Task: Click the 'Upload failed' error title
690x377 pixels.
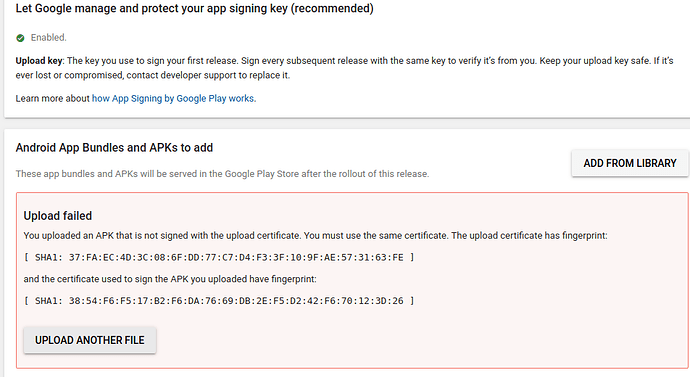Action: coord(58,216)
